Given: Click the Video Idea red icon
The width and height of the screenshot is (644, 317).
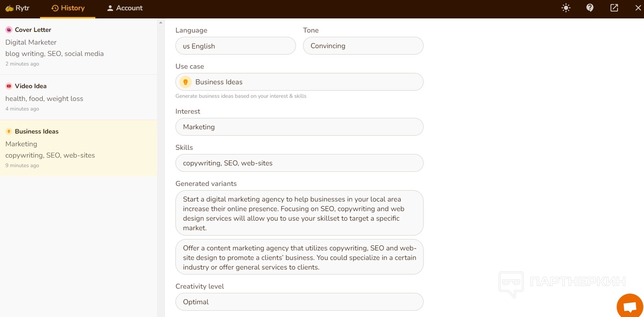Looking at the screenshot, I should coord(9,86).
